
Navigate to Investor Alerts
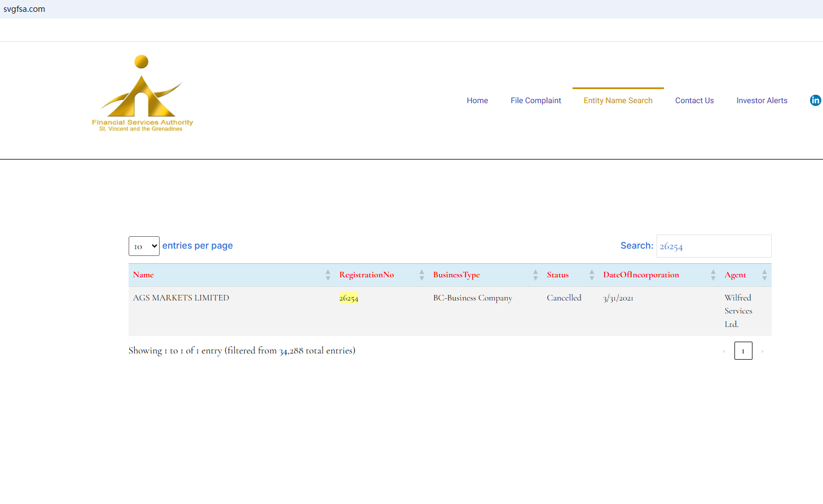[x=762, y=100]
